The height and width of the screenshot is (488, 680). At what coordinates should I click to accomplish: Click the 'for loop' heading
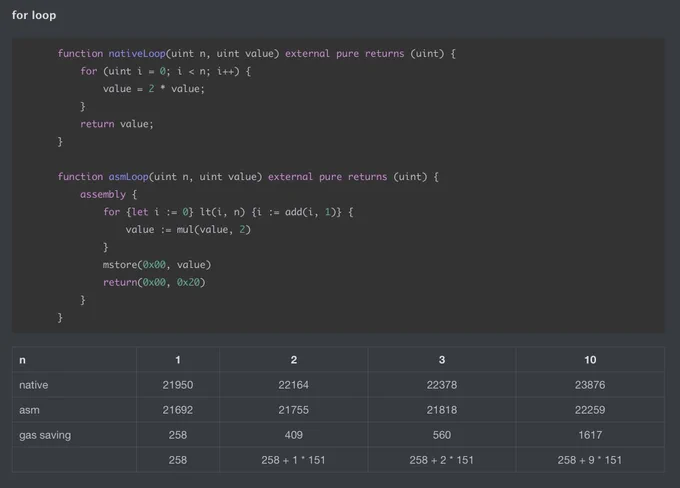coord(34,15)
